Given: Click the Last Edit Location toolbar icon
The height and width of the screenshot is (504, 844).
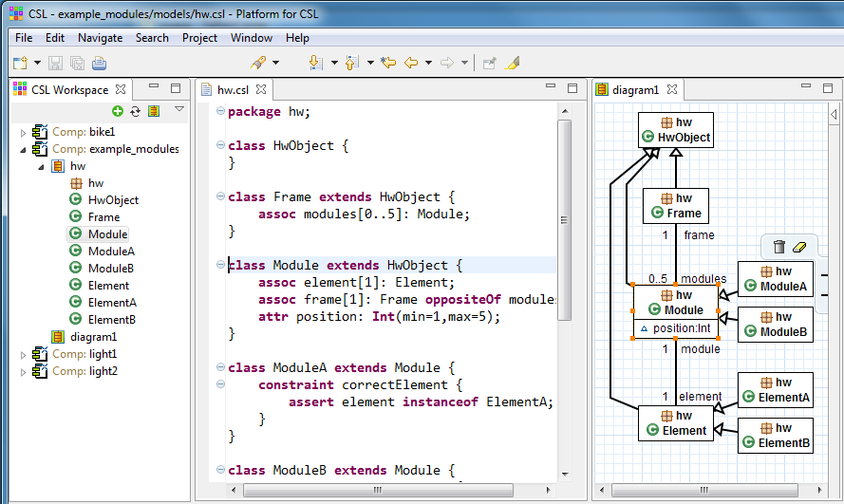Looking at the screenshot, I should [387, 64].
